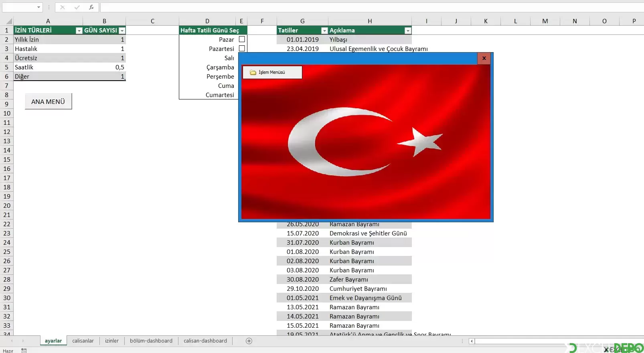Image resolution: width=644 pixels, height=353 pixels.
Task: Go to previous sheet tab arrow
Action: click(12, 341)
